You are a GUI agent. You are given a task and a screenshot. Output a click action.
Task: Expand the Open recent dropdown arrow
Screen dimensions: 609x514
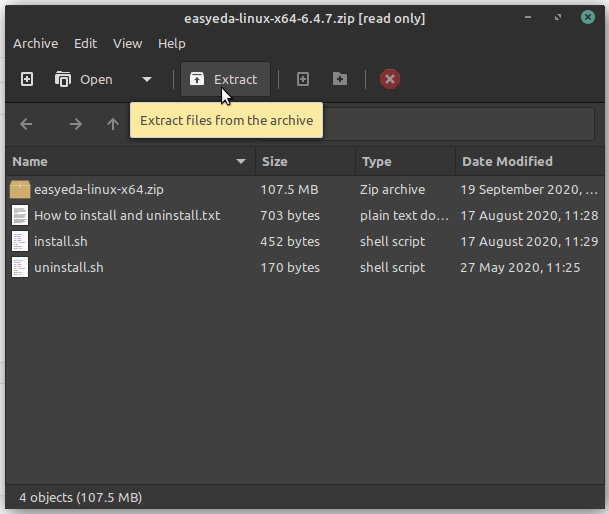tap(147, 79)
